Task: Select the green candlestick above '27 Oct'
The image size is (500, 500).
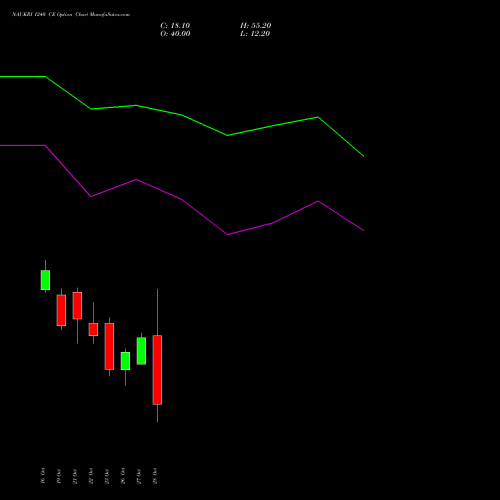Action: tap(141, 351)
